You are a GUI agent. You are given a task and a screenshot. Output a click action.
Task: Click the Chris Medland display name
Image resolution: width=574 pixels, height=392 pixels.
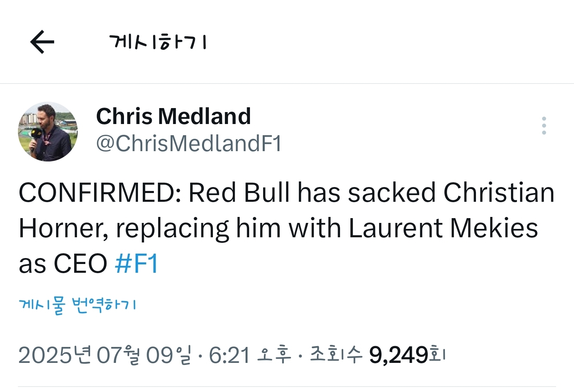(x=173, y=116)
